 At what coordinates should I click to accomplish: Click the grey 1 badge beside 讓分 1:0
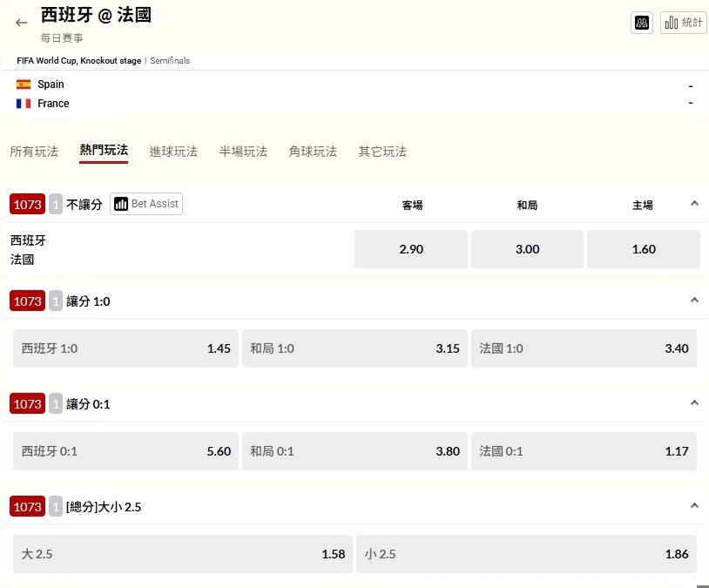(x=56, y=301)
